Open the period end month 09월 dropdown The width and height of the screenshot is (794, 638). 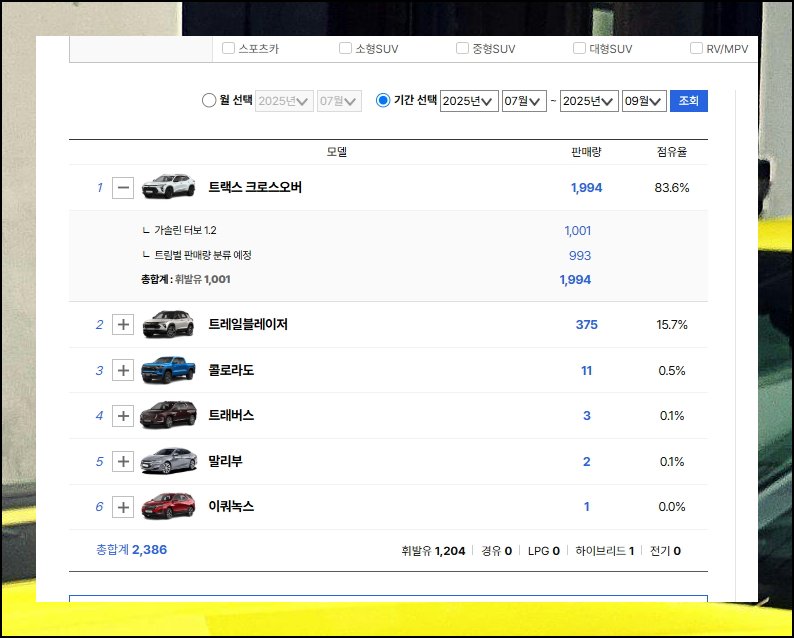644,101
